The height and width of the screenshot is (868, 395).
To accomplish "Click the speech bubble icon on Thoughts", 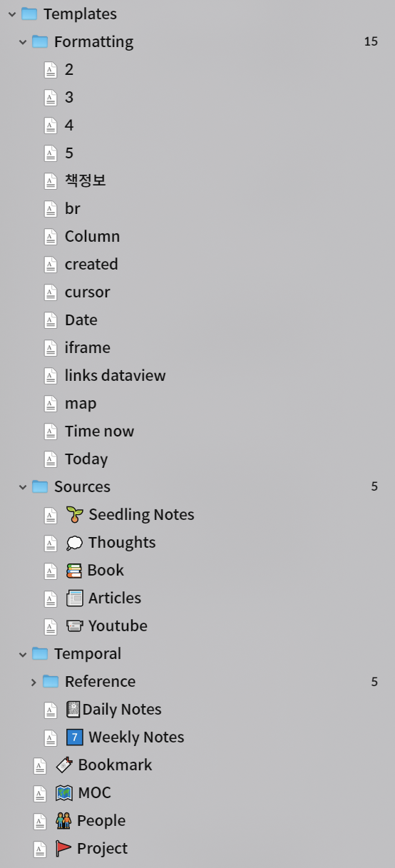I will click(x=74, y=543).
